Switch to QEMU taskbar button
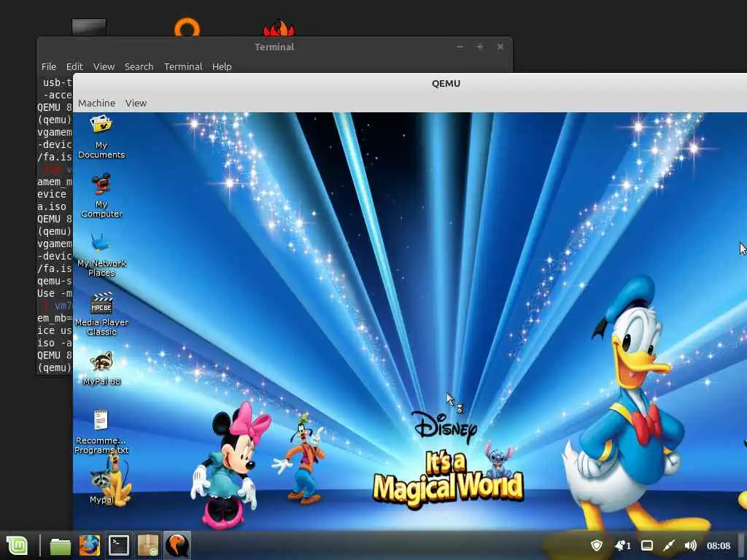This screenshot has height=560, width=747. pyautogui.click(x=177, y=545)
